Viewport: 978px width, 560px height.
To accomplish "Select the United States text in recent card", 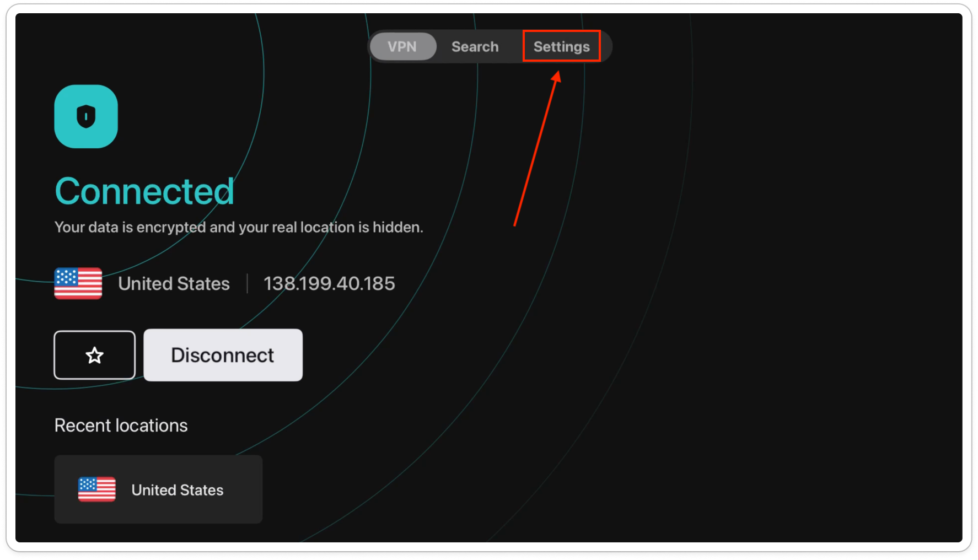I will coord(177,490).
